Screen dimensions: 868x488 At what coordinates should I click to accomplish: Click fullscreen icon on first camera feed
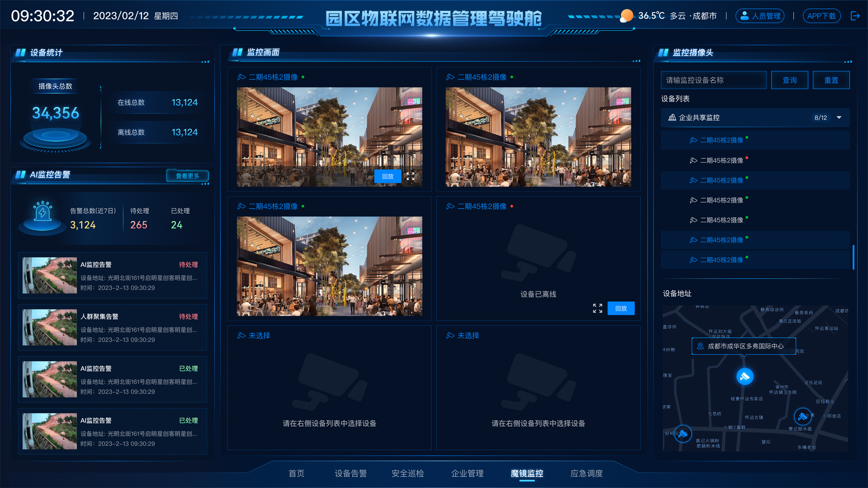click(410, 176)
